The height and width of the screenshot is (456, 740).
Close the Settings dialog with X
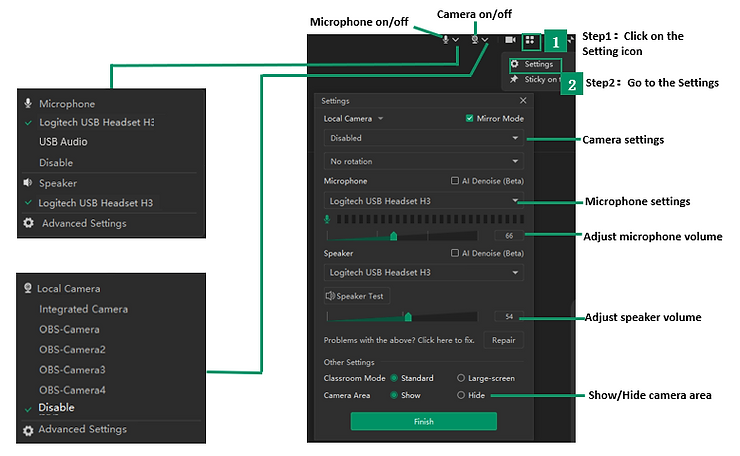[x=522, y=100]
